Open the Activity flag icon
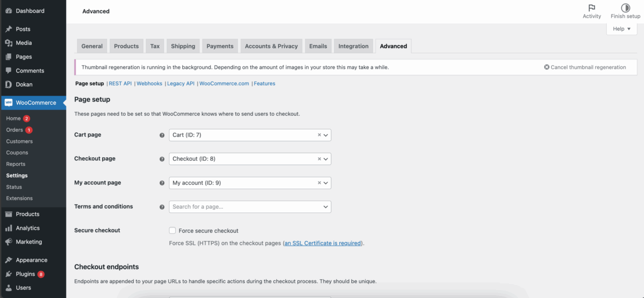The image size is (644, 298). point(592,8)
